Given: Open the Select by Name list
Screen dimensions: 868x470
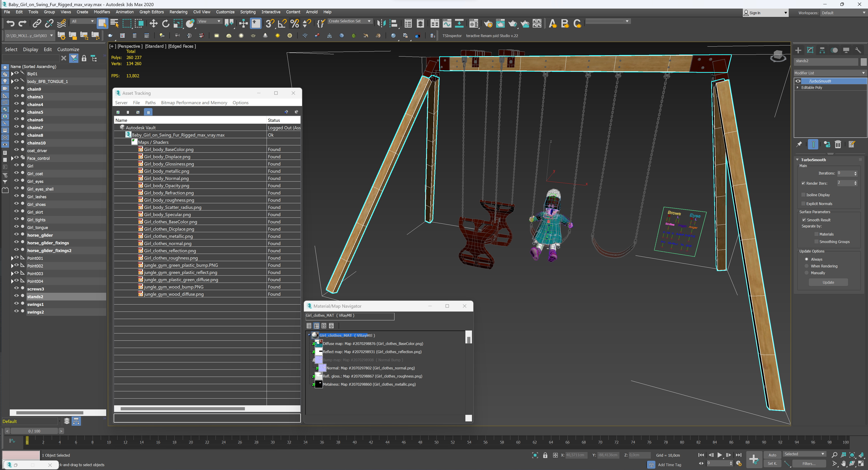Looking at the screenshot, I should point(115,23).
